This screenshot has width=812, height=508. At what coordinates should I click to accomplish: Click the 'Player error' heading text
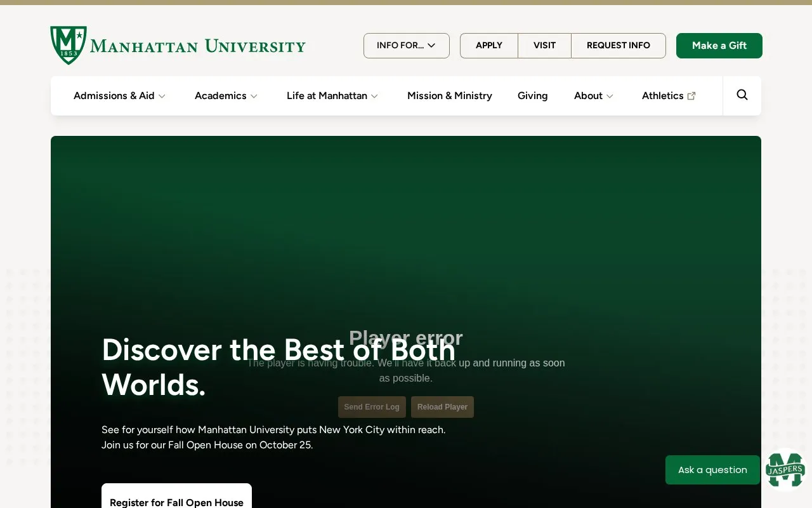(406, 338)
